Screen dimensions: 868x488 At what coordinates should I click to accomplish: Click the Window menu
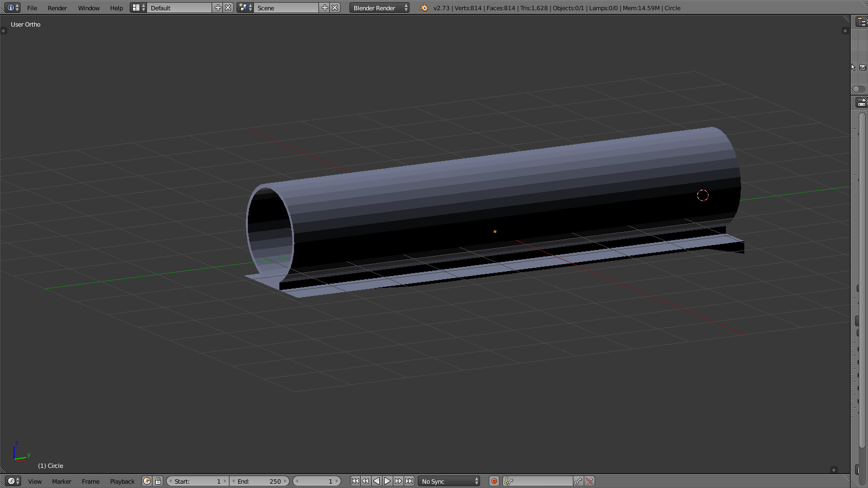88,8
